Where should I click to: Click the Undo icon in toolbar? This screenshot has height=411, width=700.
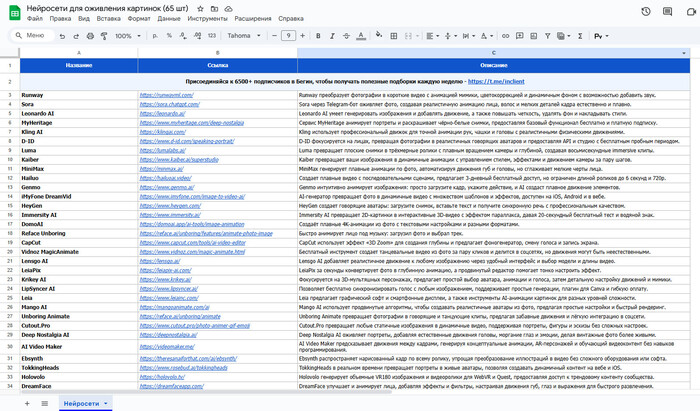(x=62, y=35)
